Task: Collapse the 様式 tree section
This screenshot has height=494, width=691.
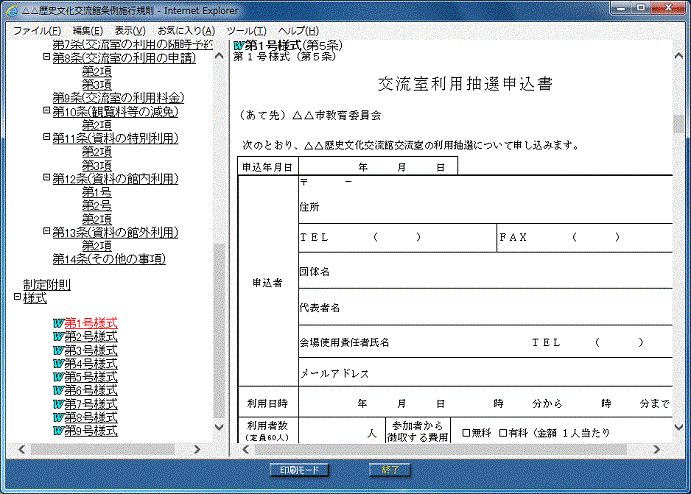Action: pyautogui.click(x=17, y=298)
